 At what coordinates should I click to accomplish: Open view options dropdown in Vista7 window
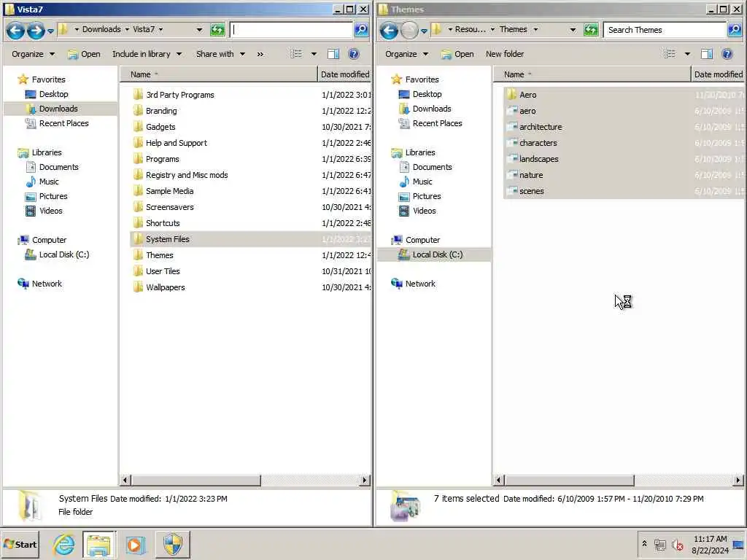coord(314,54)
